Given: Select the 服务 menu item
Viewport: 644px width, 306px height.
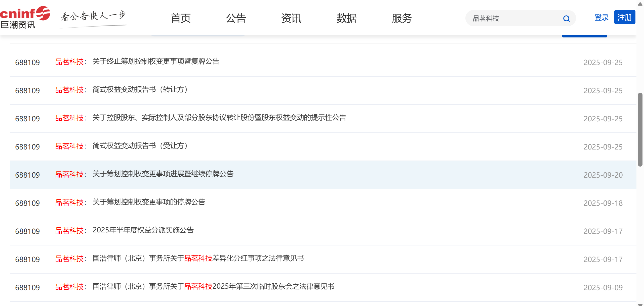Looking at the screenshot, I should coord(402,18).
